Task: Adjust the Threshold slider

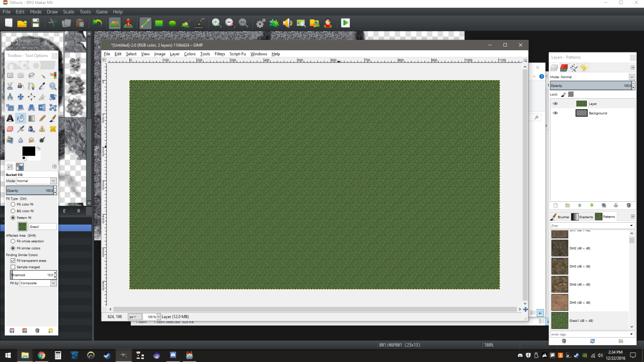Action: (x=32, y=275)
